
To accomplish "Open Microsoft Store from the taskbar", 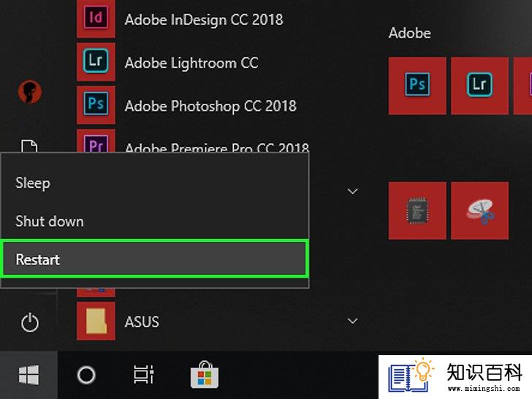I will [205, 375].
